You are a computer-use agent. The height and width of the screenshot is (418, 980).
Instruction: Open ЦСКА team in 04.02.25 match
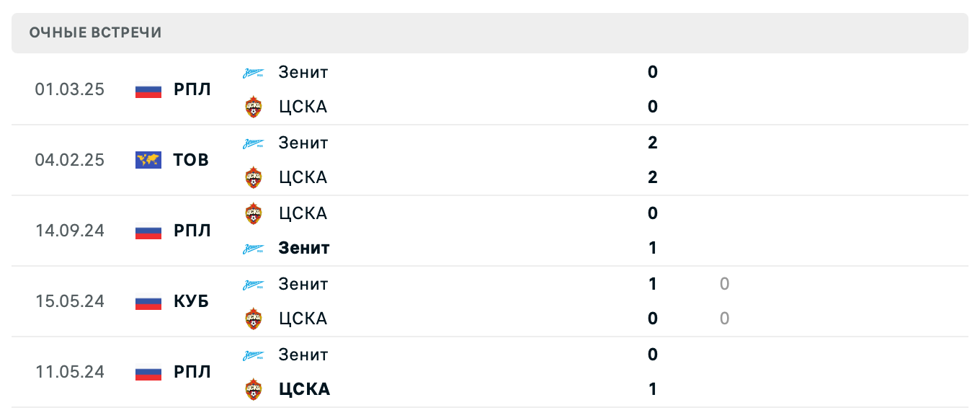(303, 177)
